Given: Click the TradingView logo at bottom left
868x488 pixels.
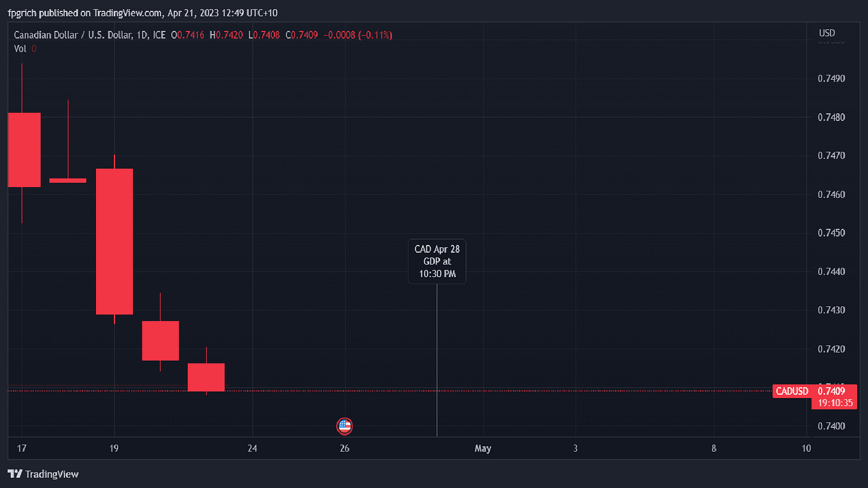Looking at the screenshot, I should [x=43, y=474].
